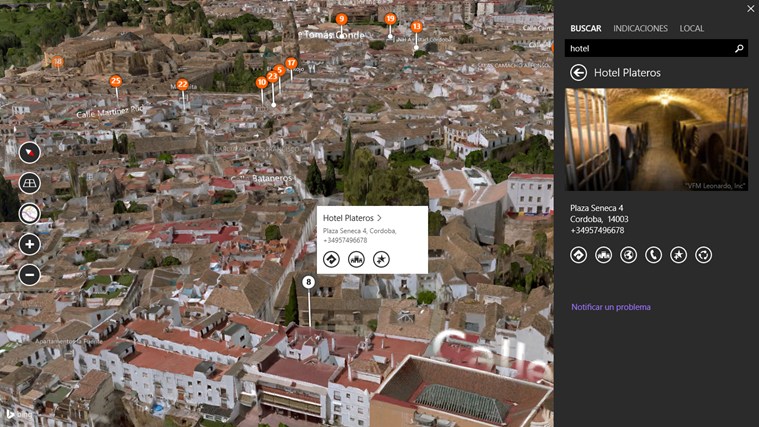Switch to BUSCAR tab
The width and height of the screenshot is (759, 427).
(586, 29)
